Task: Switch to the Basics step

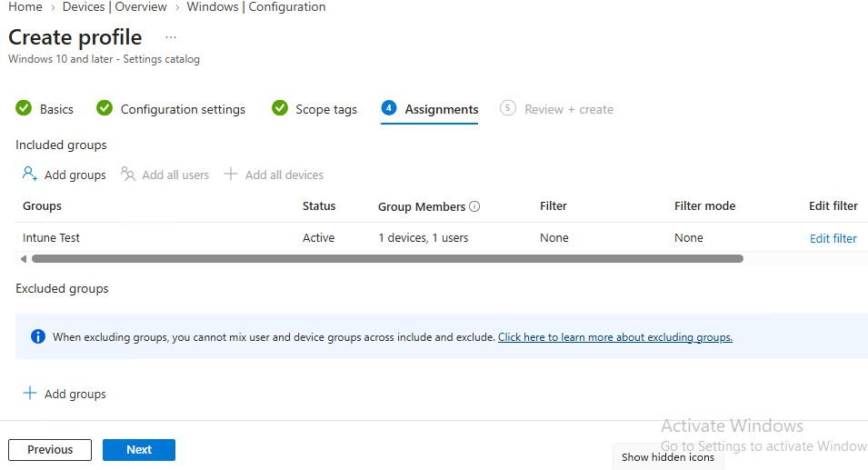Action: click(x=56, y=110)
